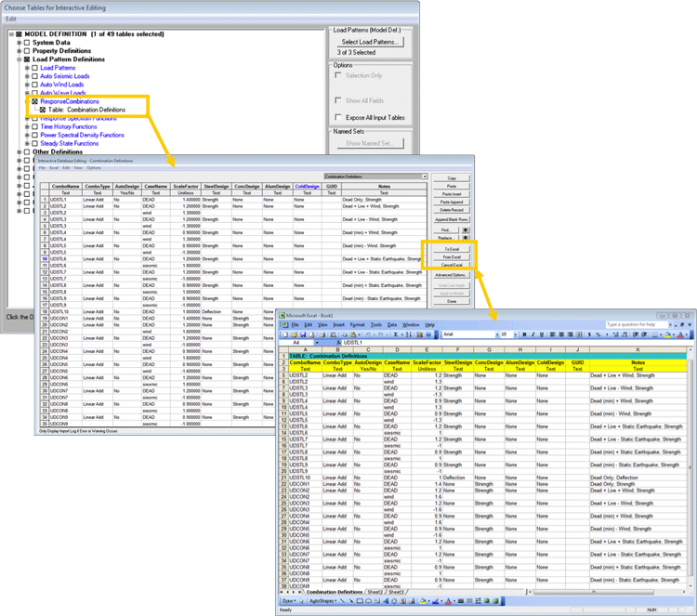The height and width of the screenshot is (616, 697).
Task: Expand the Load Patterns tree node
Action: pos(27,68)
